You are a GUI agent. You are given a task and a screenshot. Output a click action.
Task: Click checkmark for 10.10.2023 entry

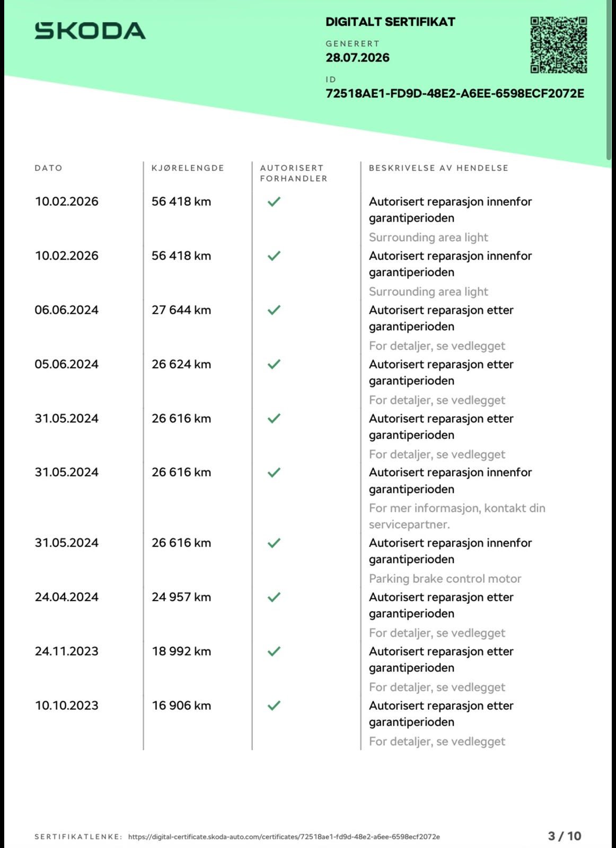coord(274,705)
